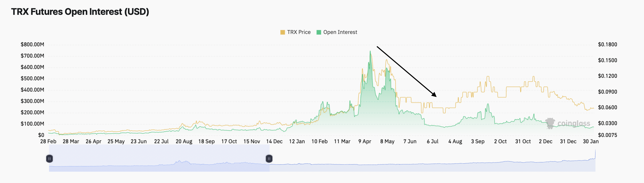
Task: Click the 31 Oct date label
Action: tap(523, 142)
